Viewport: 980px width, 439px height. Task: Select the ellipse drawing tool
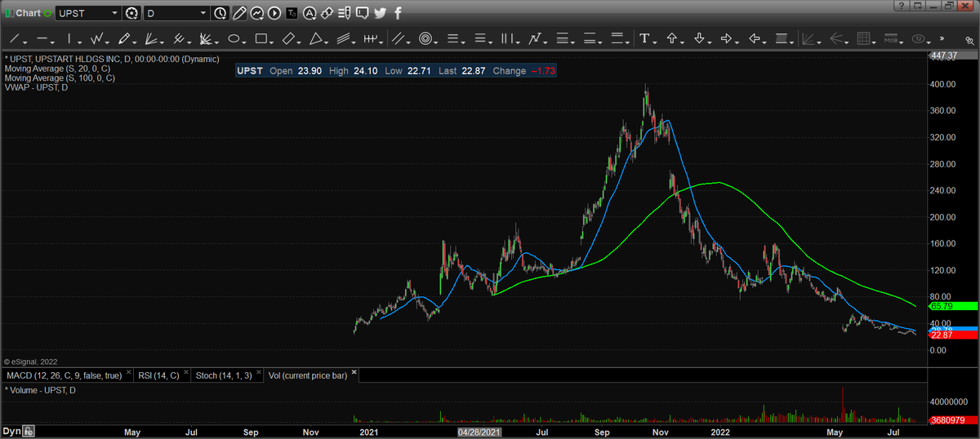click(x=234, y=38)
